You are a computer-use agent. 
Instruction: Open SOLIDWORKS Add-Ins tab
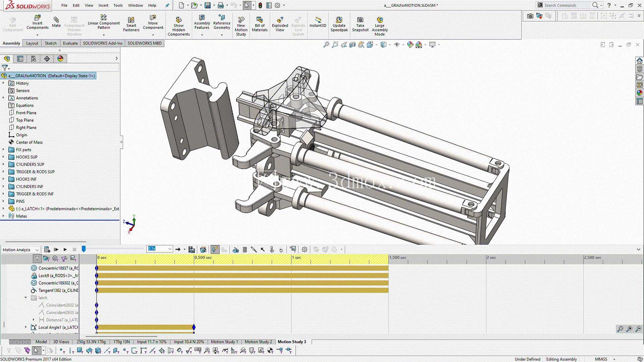click(x=103, y=43)
